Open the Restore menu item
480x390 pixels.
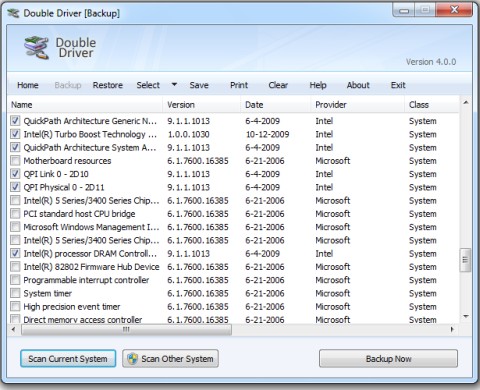(x=108, y=85)
